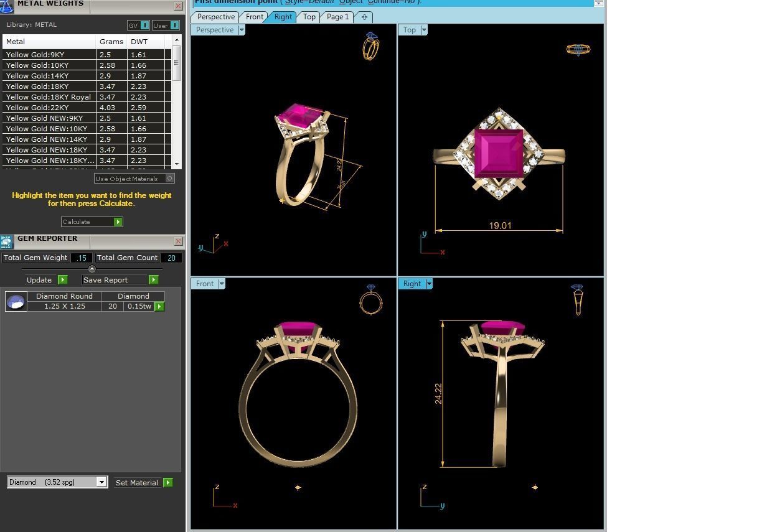The width and height of the screenshot is (772, 532).
Task: Select the Yellow Gold:22KY row
Action: tap(87, 108)
